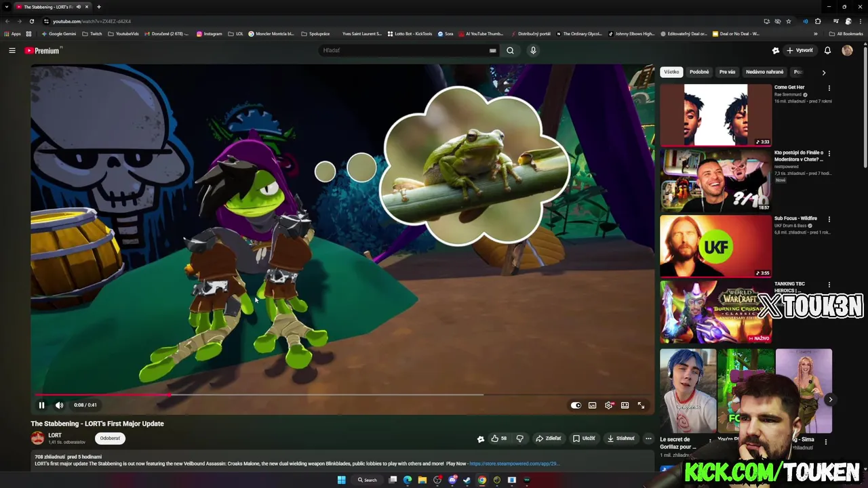Open the on-screen keyboard in search box
Image resolution: width=868 pixels, height=488 pixels.
493,50
